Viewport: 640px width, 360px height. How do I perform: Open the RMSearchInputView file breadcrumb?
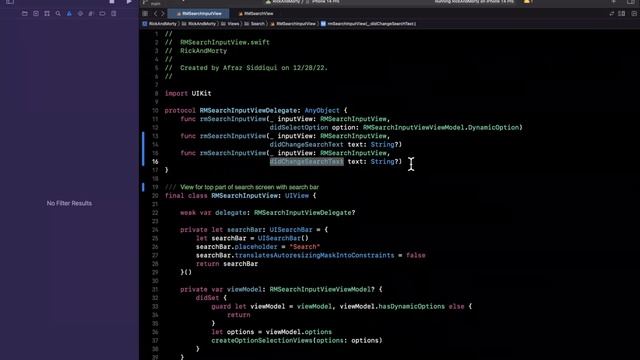pyautogui.click(x=293, y=24)
